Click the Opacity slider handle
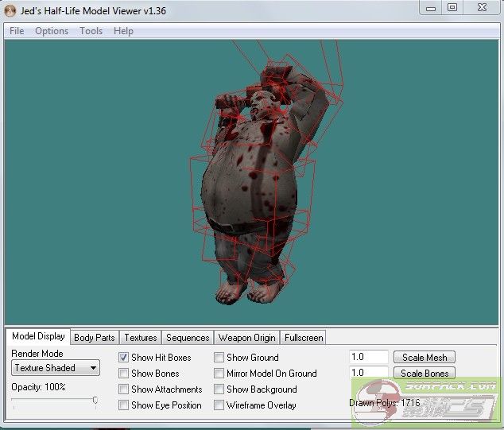Image resolution: width=504 pixels, height=430 pixels. pyautogui.click(x=95, y=401)
